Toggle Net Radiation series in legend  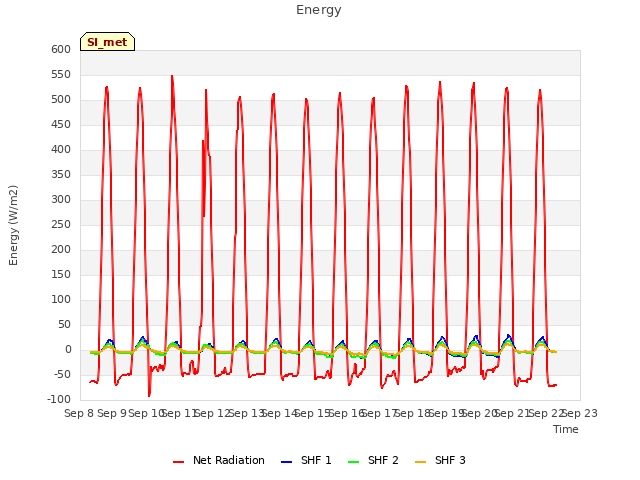[x=219, y=460]
